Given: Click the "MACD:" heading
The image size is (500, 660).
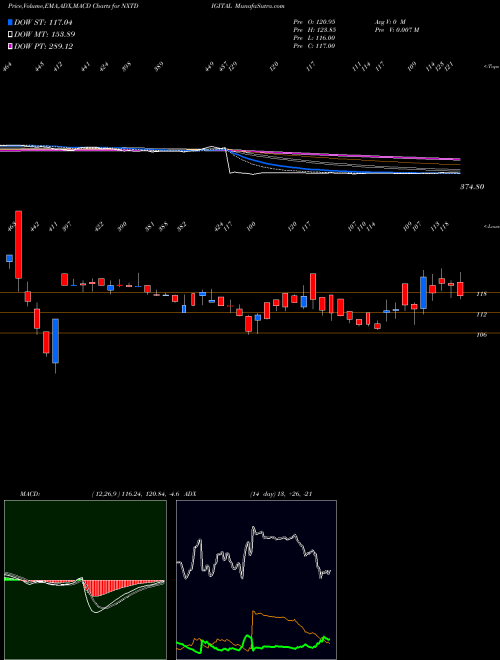Looking at the screenshot, I should click(x=30, y=494).
